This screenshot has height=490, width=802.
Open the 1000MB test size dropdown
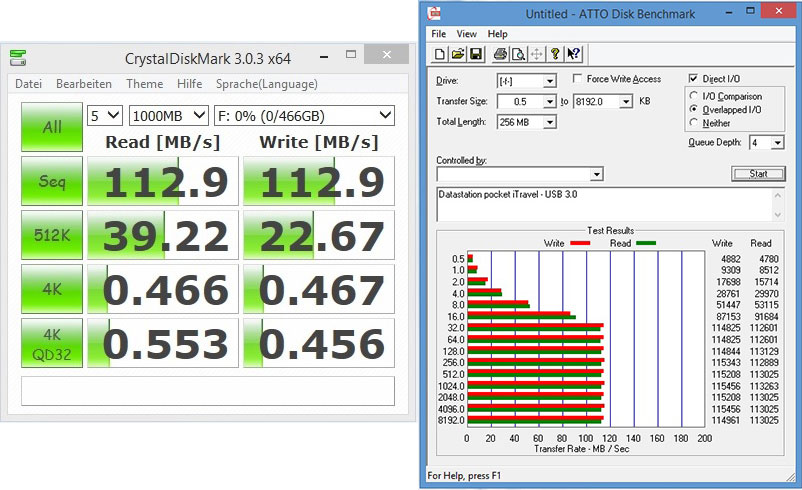[x=168, y=116]
